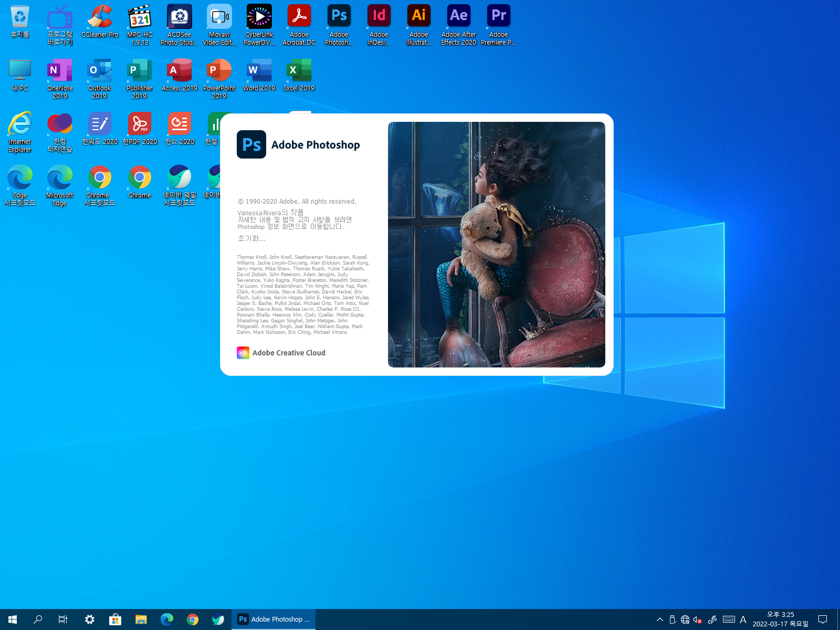Image resolution: width=840 pixels, height=630 pixels.
Task: Select 네이버 웨일 시크릿모드 desktop icon
Action: (x=180, y=186)
